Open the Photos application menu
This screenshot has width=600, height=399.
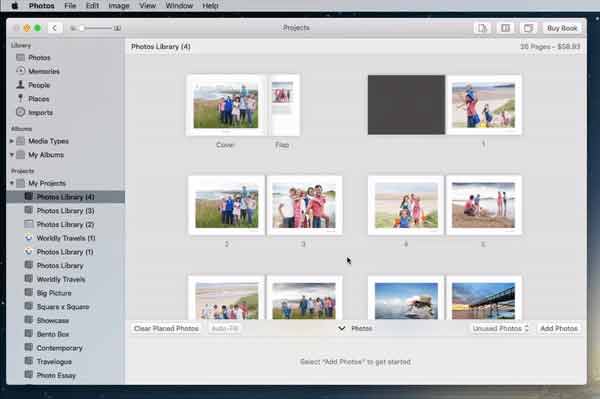pyautogui.click(x=41, y=6)
